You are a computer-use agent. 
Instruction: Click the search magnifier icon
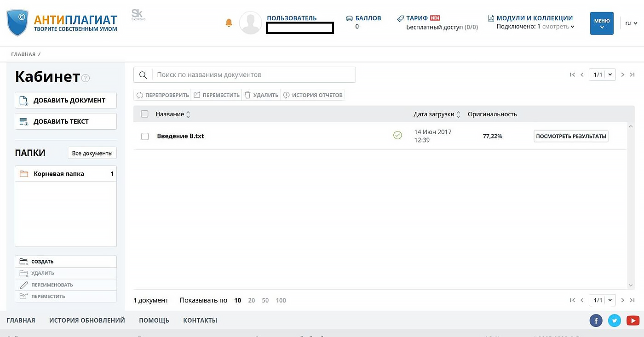(x=143, y=75)
